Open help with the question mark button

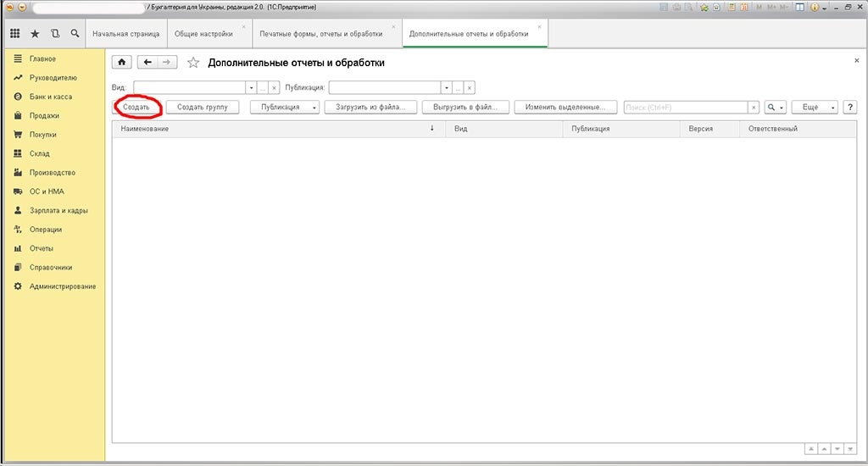[x=849, y=108]
